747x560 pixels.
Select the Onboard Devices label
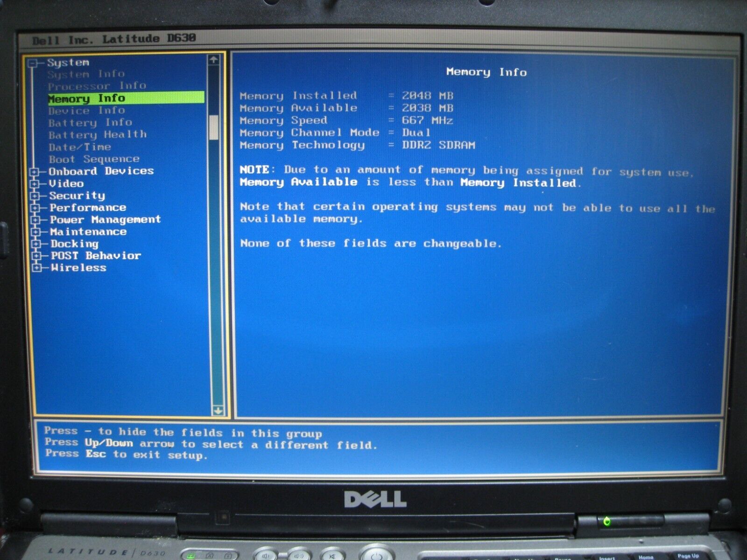[101, 171]
